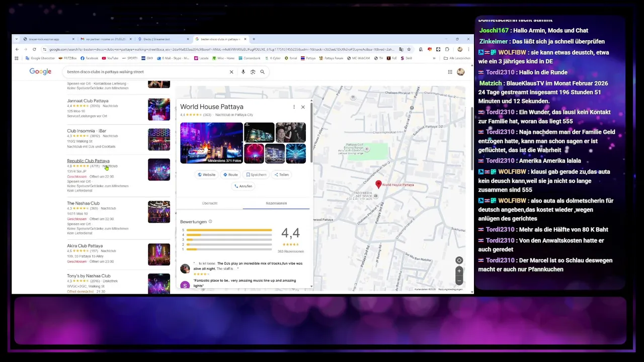Viewport: 644px width, 362px height.
Task: Click the 363 Rezensionen count text
Action: pos(291,251)
